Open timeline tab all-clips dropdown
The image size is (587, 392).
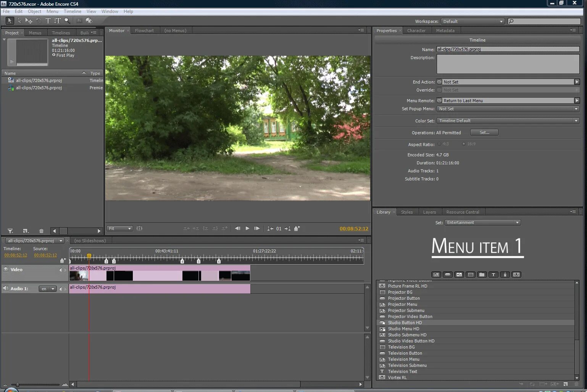click(x=61, y=241)
